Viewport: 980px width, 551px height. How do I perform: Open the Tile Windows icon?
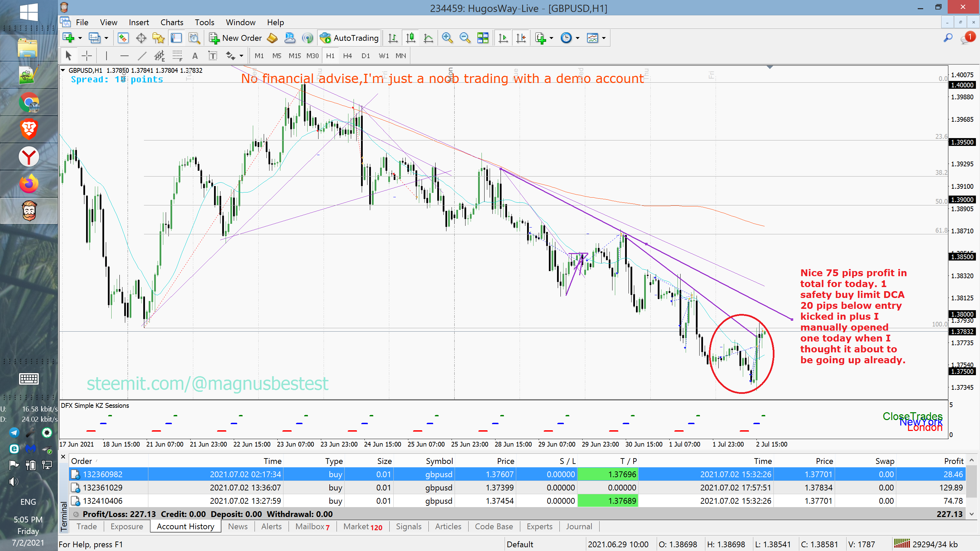483,38
